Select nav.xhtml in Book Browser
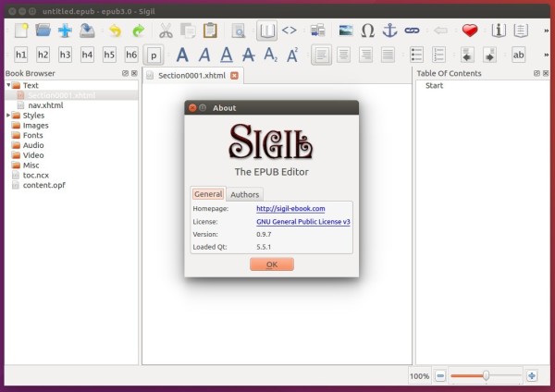 pyautogui.click(x=45, y=105)
